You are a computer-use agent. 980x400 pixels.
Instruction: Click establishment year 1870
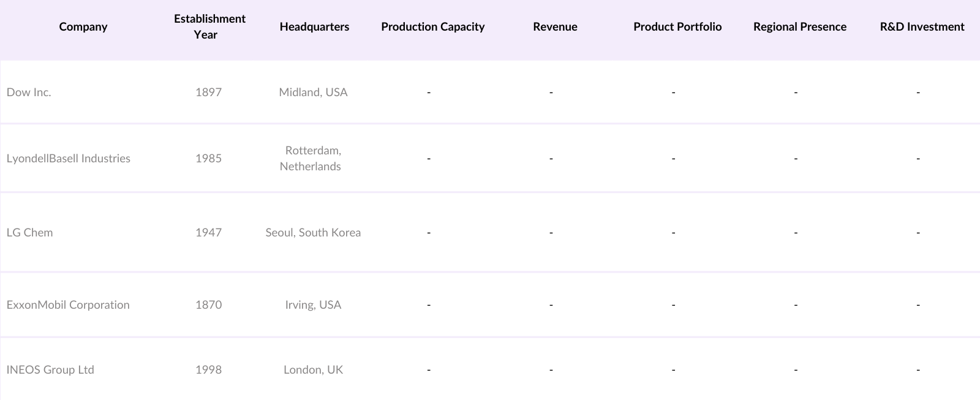point(208,305)
